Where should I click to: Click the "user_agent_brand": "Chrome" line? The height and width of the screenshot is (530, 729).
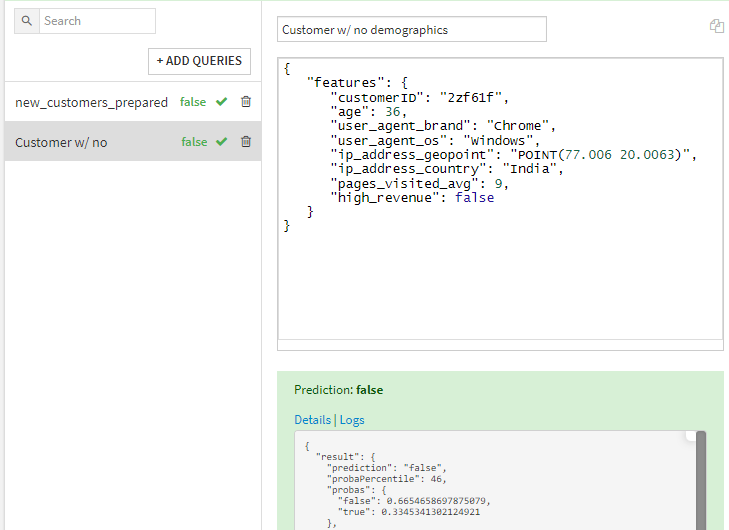[x=443, y=126]
